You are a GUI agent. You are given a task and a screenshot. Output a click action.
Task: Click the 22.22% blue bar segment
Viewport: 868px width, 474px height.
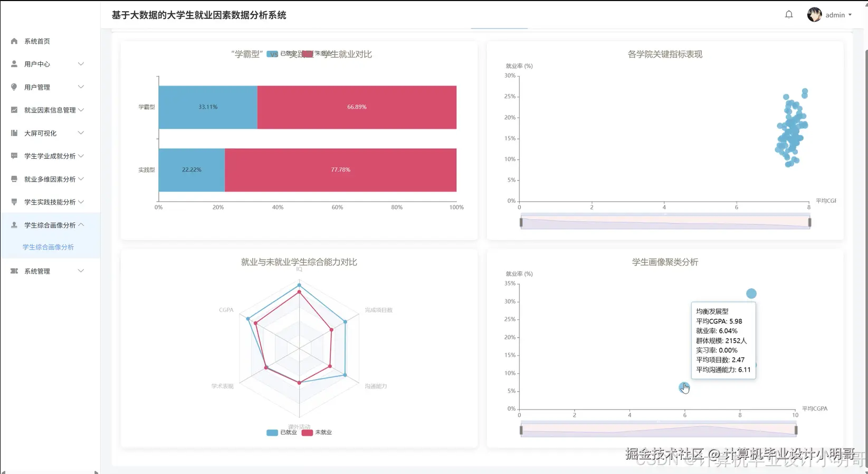192,170
